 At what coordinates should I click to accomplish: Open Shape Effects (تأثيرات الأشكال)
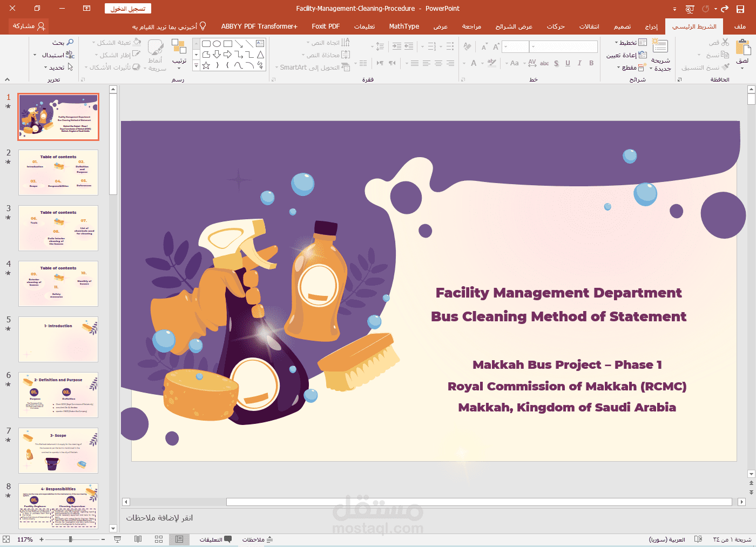112,67
